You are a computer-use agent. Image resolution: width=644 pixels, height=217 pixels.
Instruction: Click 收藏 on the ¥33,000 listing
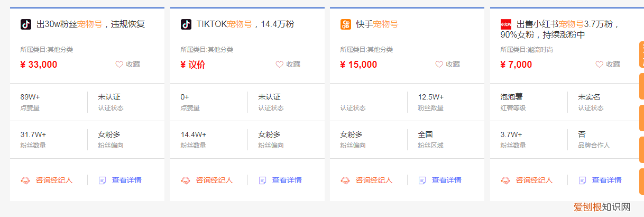tap(133, 65)
